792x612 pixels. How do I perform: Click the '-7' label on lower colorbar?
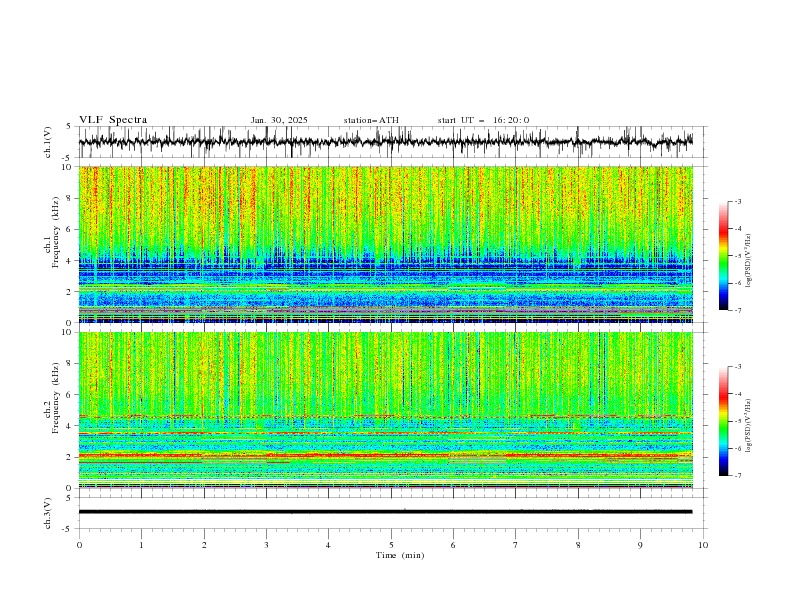click(x=737, y=476)
